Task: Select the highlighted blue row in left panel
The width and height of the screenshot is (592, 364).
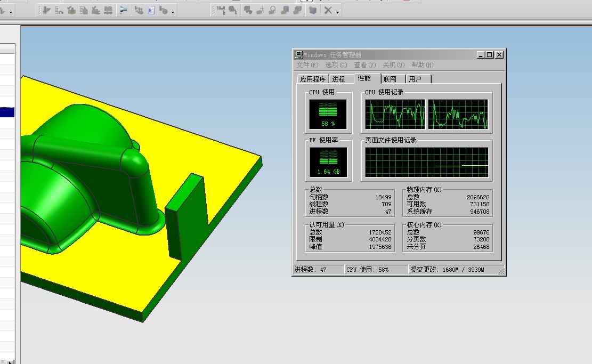Action: tap(7, 112)
